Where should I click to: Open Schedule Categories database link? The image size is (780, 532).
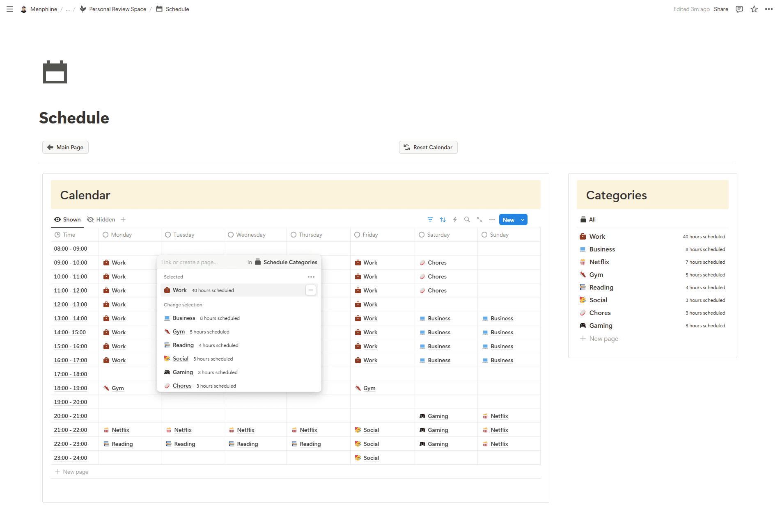click(286, 262)
